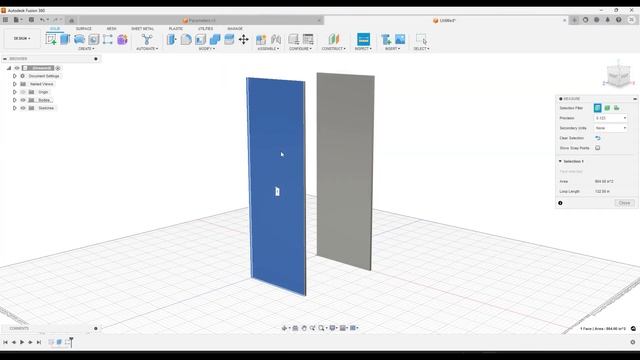Open the Design workspace dropdown
The image size is (640, 360).
tap(22, 38)
